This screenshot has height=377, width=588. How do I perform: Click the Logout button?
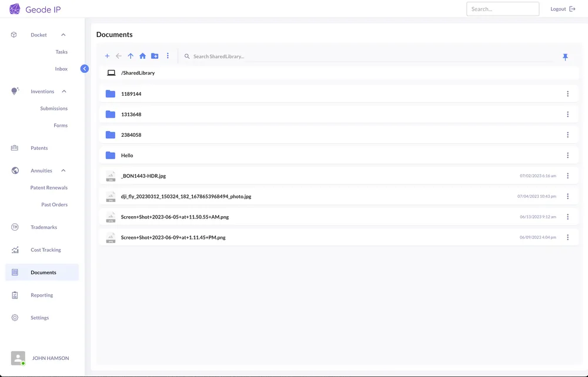(563, 9)
